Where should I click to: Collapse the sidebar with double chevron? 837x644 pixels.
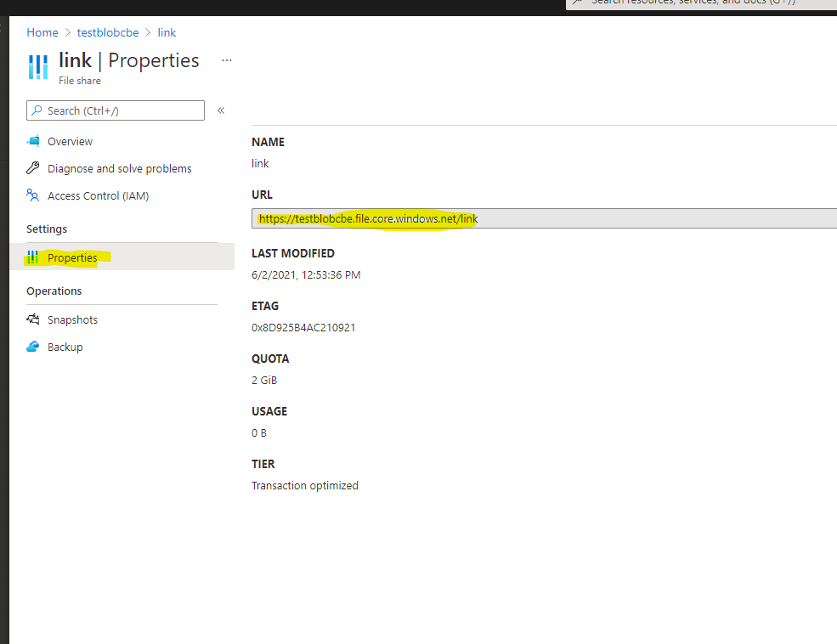[x=221, y=110]
